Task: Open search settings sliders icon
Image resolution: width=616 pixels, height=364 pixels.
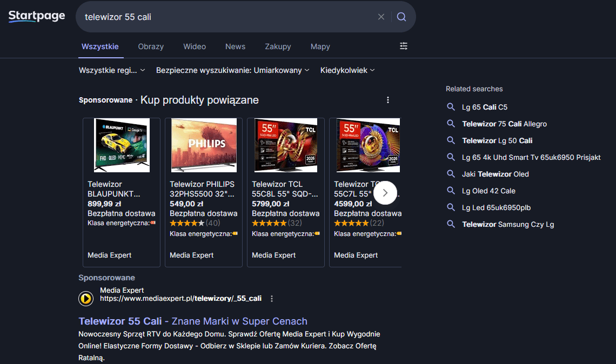Action: tap(404, 46)
